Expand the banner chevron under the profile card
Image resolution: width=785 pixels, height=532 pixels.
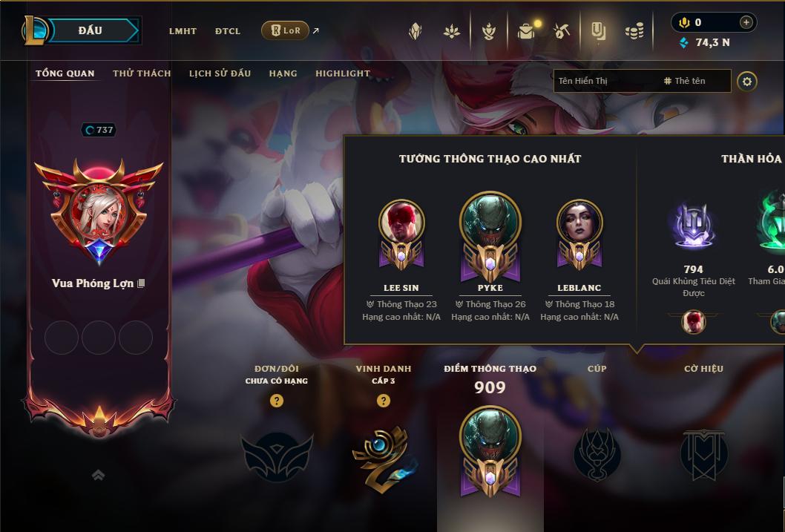point(99,475)
